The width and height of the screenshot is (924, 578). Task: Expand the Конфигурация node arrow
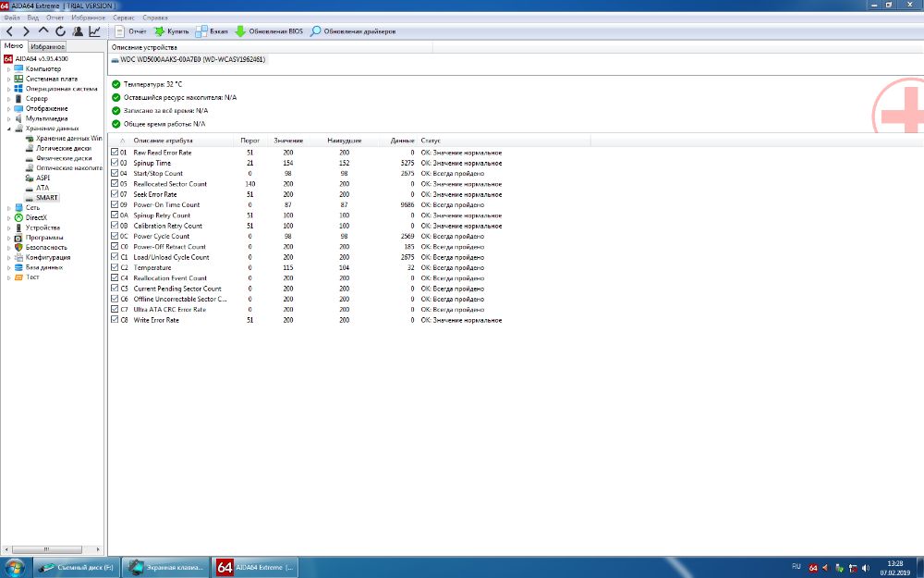pos(9,258)
